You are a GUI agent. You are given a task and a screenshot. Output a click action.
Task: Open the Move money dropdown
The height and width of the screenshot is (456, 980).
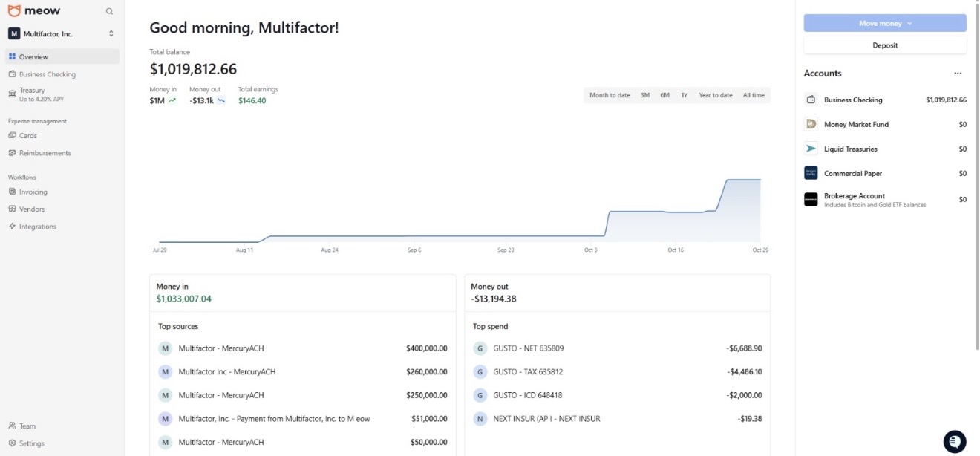coord(885,23)
